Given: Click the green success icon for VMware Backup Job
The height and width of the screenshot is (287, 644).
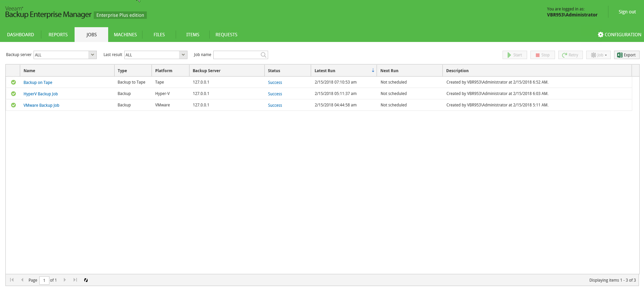Looking at the screenshot, I should (13, 105).
